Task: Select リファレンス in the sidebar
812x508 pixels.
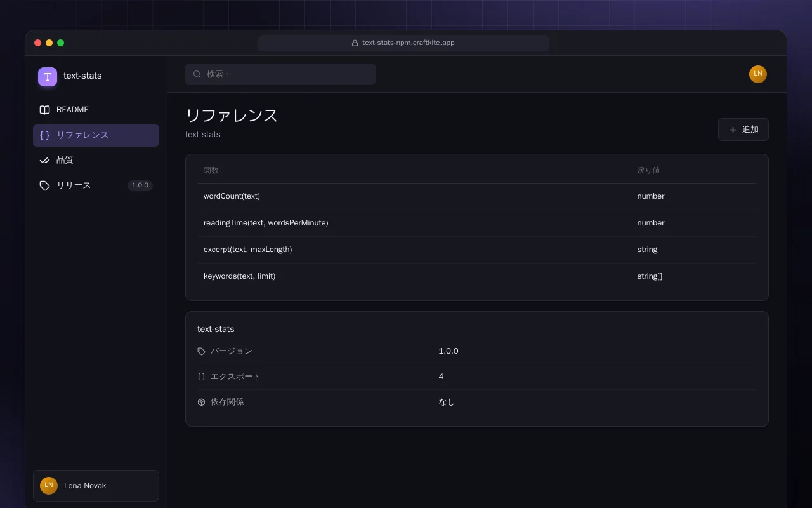Action: click(x=96, y=135)
